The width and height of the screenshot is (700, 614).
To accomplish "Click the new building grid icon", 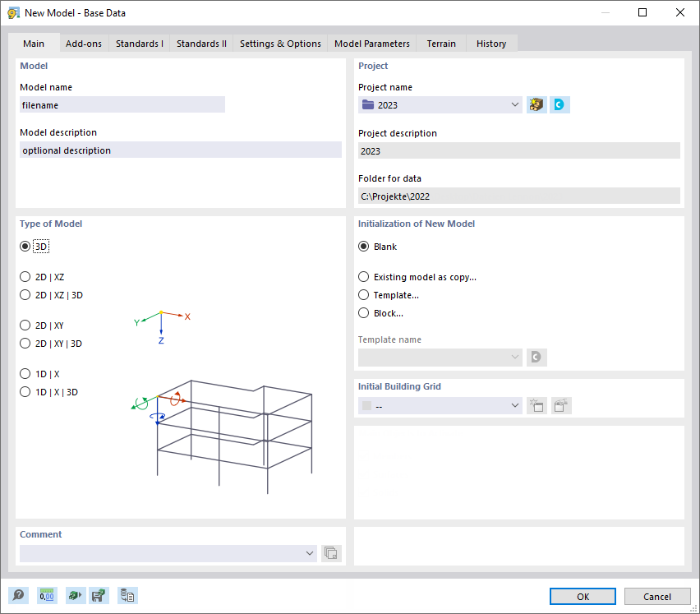I will coord(537,405).
